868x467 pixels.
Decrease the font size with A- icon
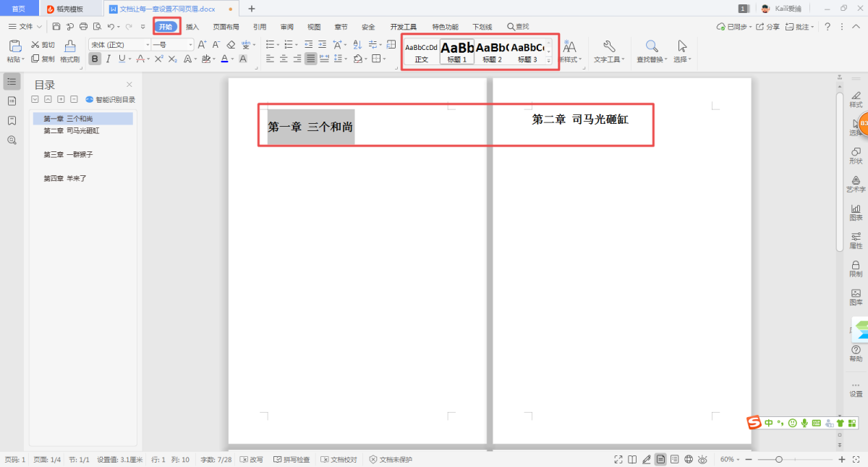[216, 45]
